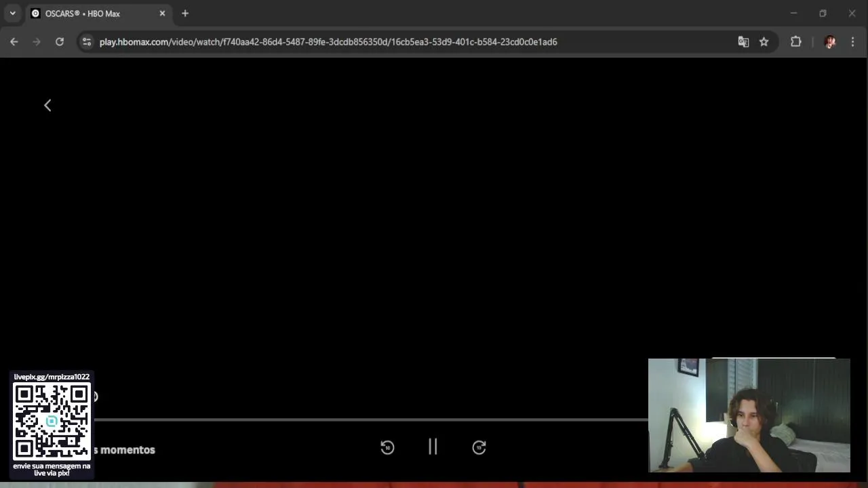The image size is (868, 488).
Task: Go forward in browser history
Action: pyautogui.click(x=37, y=42)
